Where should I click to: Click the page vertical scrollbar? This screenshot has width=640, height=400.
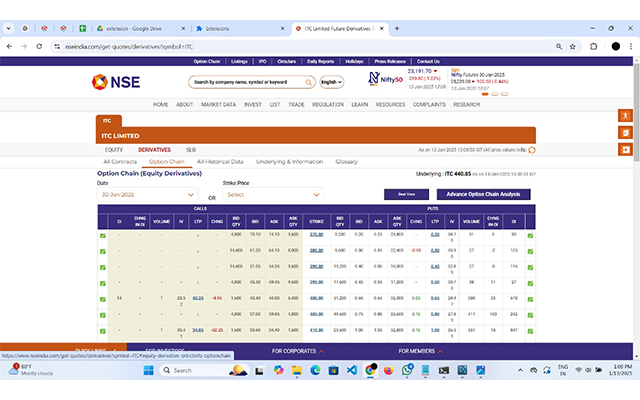636,112
